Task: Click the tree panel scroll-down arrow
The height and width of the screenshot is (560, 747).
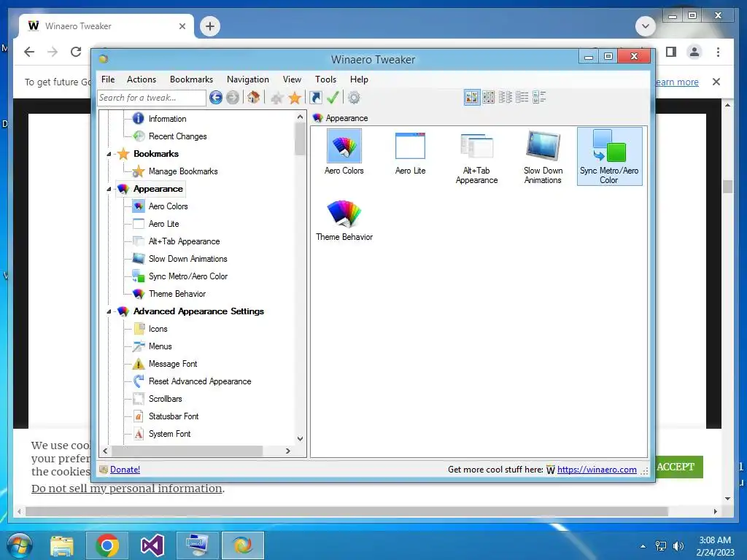Action: point(300,438)
